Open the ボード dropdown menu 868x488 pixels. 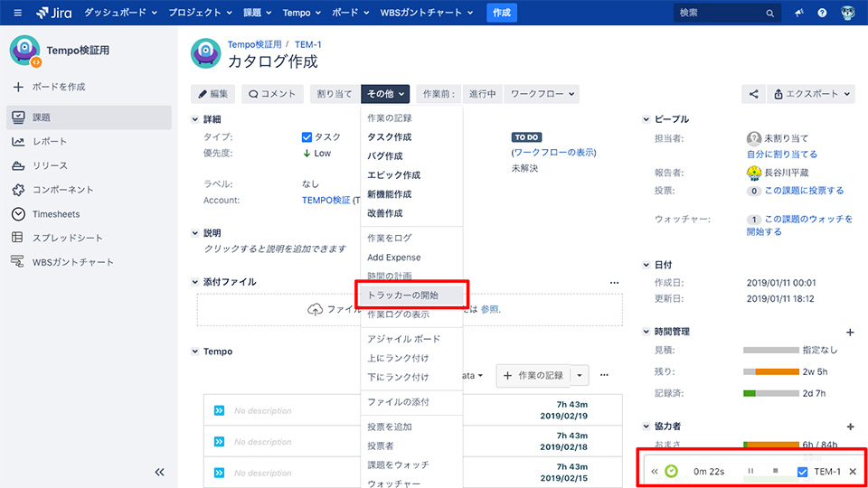[x=351, y=13]
